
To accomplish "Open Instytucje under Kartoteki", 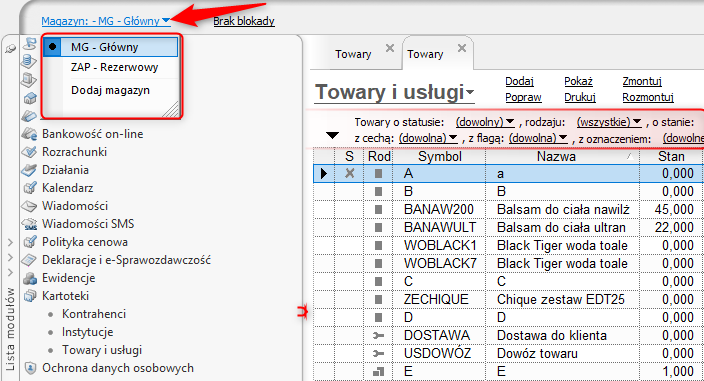I will click(88, 332).
